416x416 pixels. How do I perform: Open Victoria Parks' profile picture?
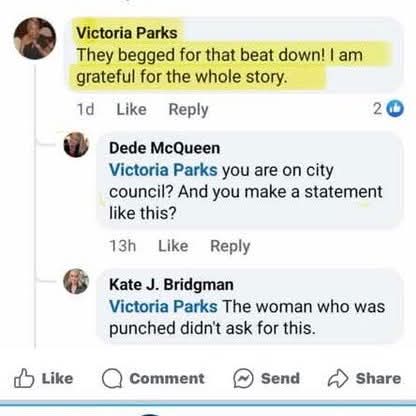[35, 38]
